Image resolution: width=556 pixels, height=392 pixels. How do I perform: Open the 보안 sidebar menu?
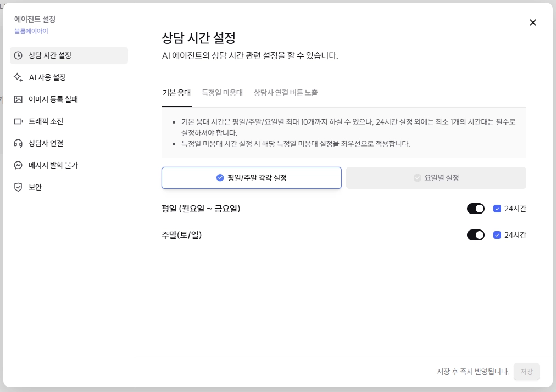coord(69,187)
